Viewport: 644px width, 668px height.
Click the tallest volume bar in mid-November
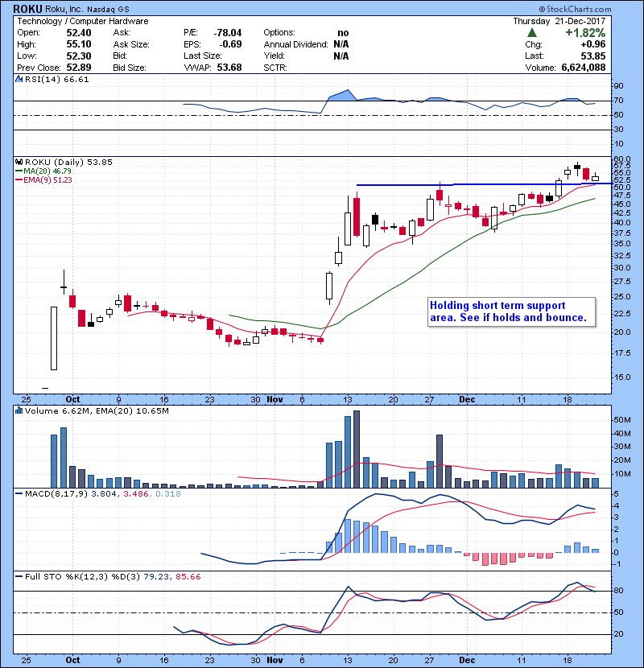tap(357, 449)
